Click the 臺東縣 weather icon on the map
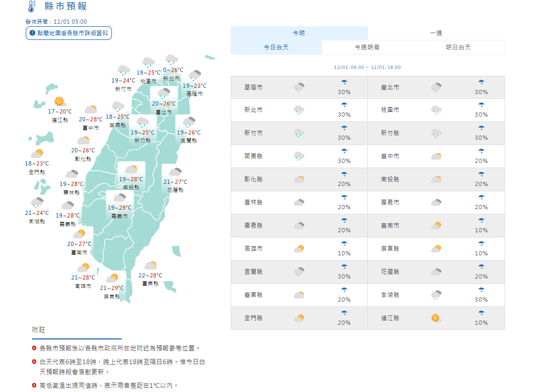535x392 pixels. tap(151, 266)
